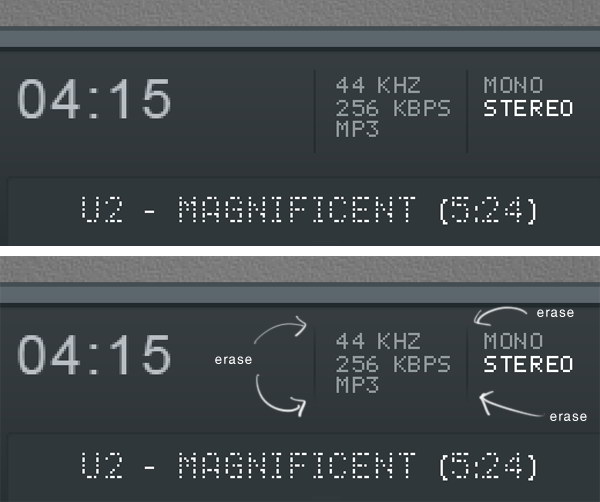Click U2 - MAGNIFICENT track title in the un-annotated display
This screenshot has height=502, width=600.
[309, 211]
